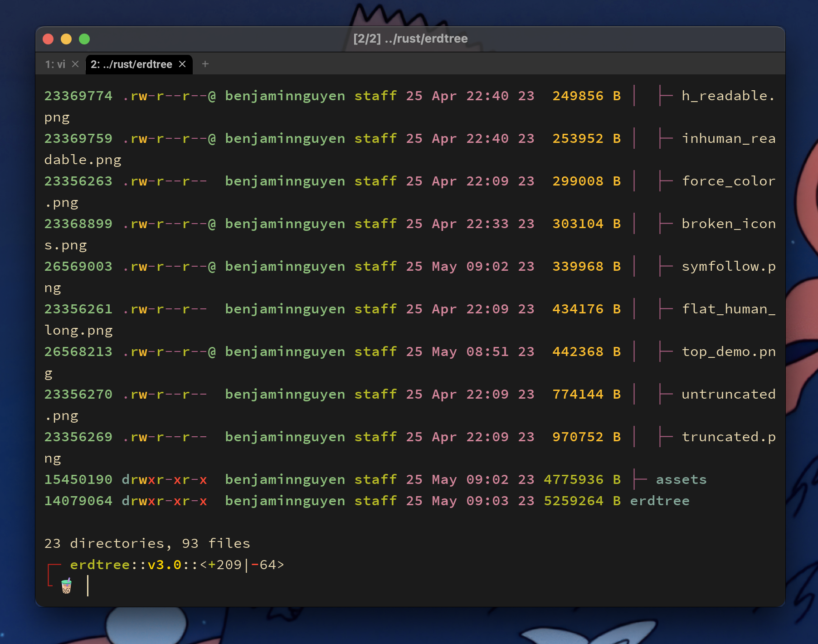Click directory size 4775936
This screenshot has height=644, width=818.
pyautogui.click(x=574, y=479)
